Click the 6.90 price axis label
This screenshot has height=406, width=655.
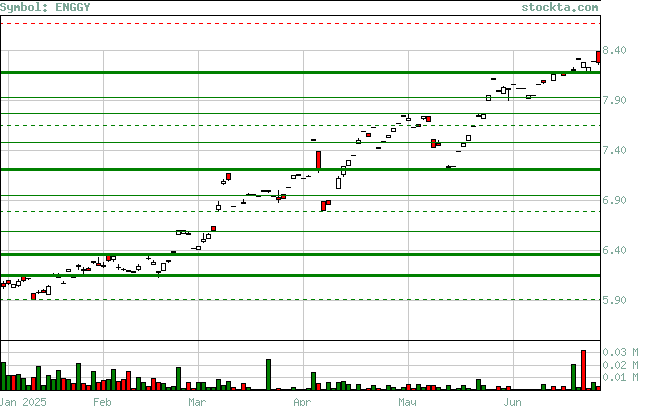tap(614, 200)
